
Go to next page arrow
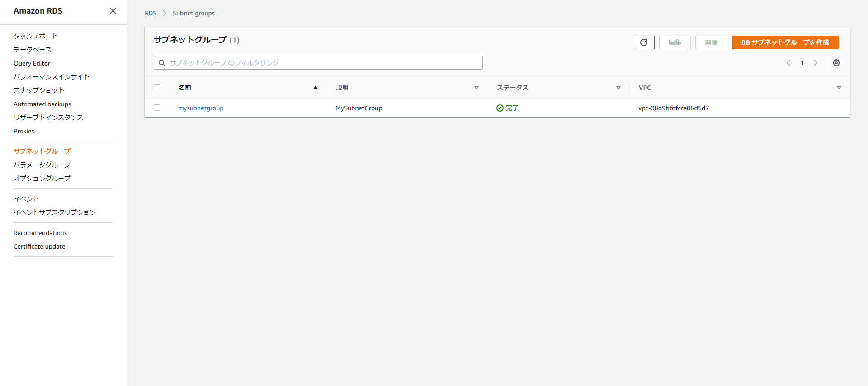816,63
